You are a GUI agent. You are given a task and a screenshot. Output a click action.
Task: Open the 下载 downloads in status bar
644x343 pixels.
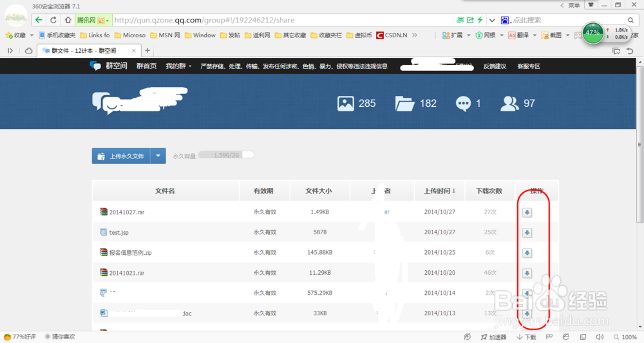[527, 337]
